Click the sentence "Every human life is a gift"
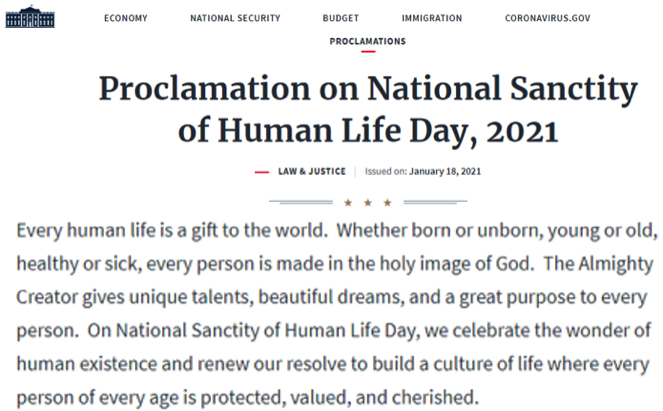This screenshot has width=663, height=411. [x=172, y=230]
